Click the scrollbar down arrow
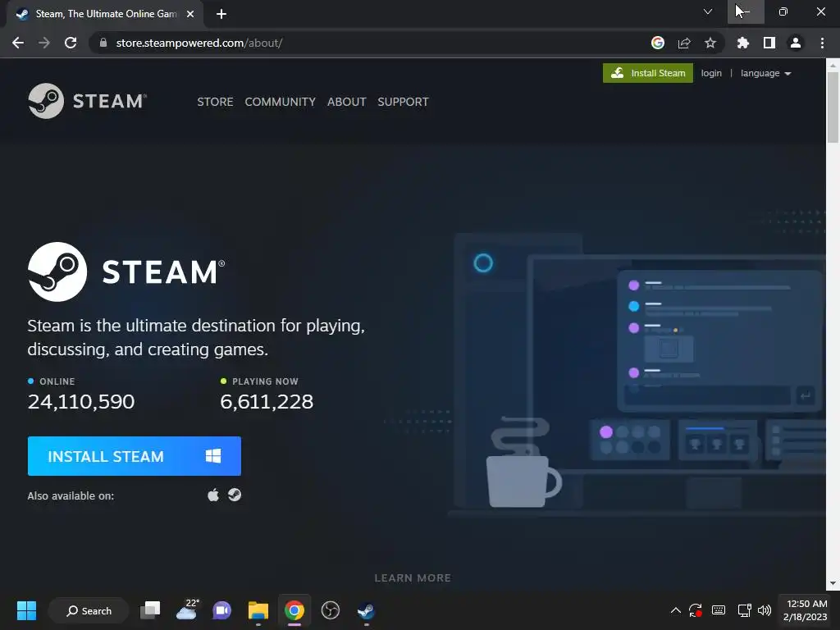The image size is (840, 630). tap(833, 583)
